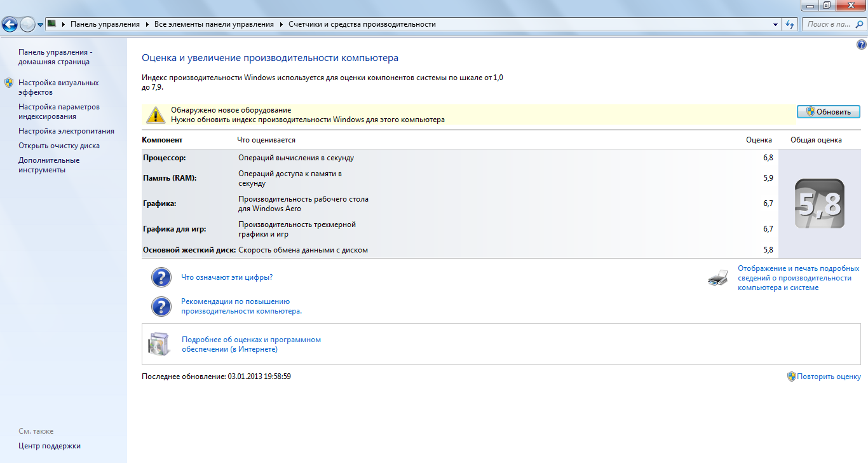Click the question icon beside 'Рекомендации по повышению'
Viewport: 868px width, 463px height.
[161, 307]
